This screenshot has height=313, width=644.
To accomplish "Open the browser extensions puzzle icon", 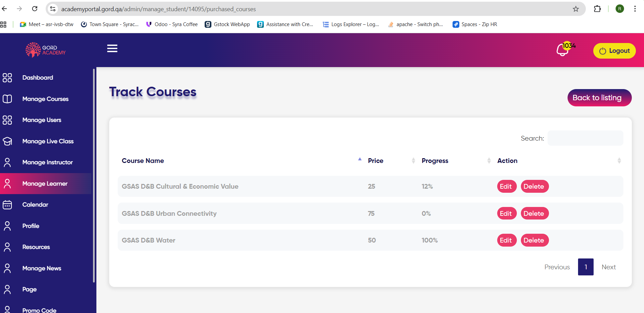I will [x=597, y=9].
